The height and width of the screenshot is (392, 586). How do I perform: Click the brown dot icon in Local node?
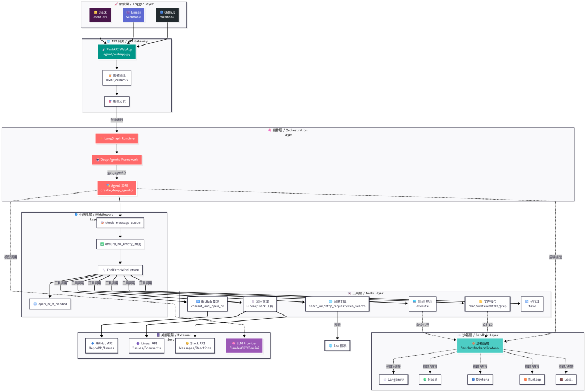pyautogui.click(x=562, y=380)
